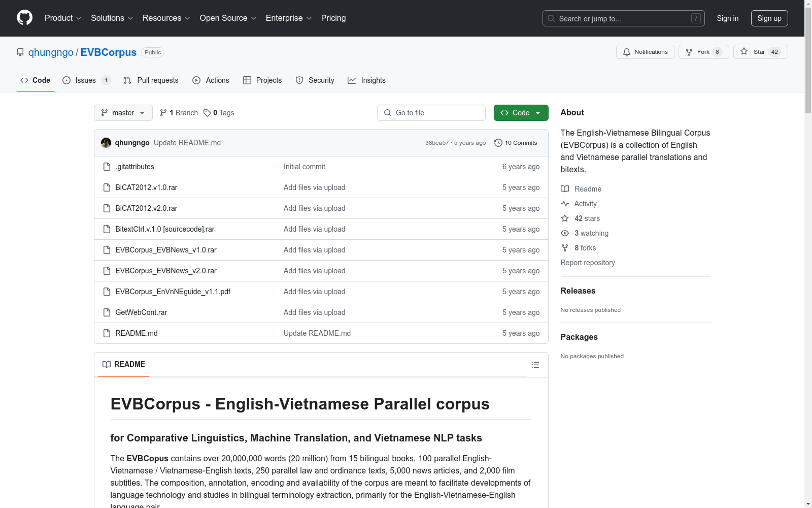This screenshot has width=812, height=508.
Task: Open the qhungngo owner link
Action: 51,52
